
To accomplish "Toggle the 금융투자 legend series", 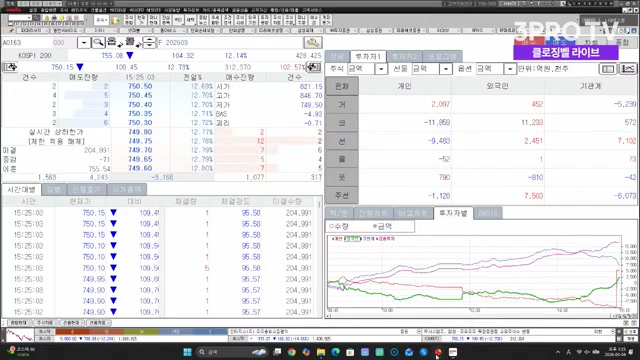I will click(386, 239).
